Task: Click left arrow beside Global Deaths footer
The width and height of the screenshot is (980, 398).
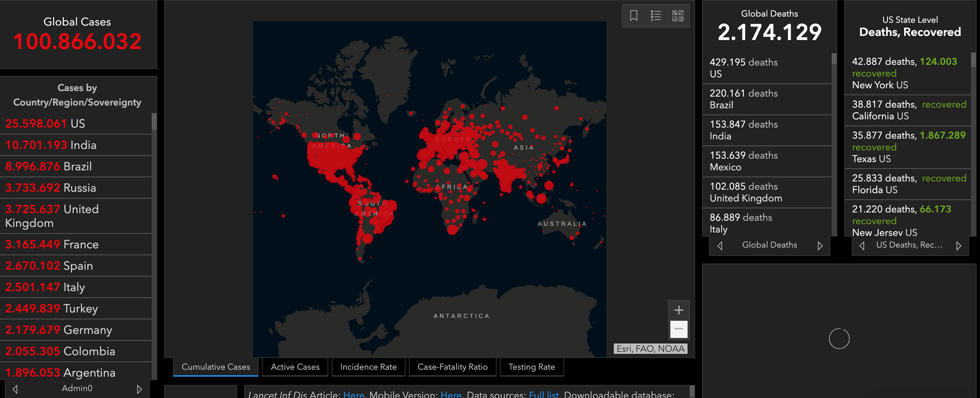Action: (x=720, y=246)
